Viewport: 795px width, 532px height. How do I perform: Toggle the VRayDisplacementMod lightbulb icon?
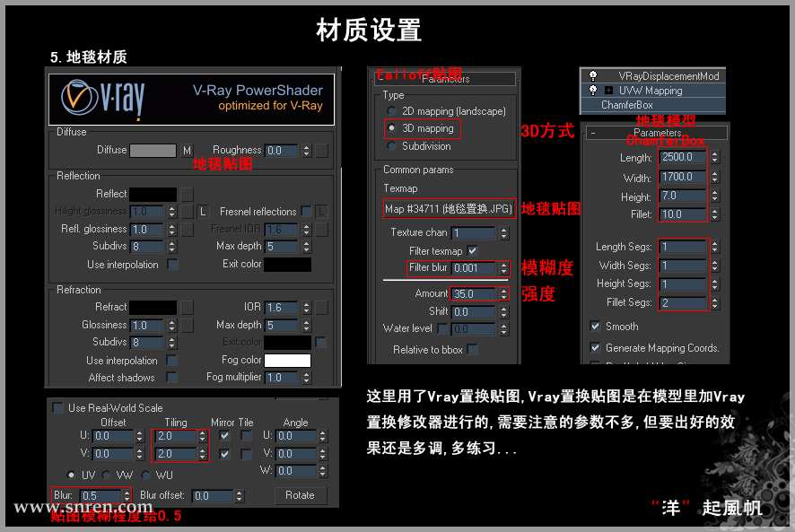click(593, 75)
